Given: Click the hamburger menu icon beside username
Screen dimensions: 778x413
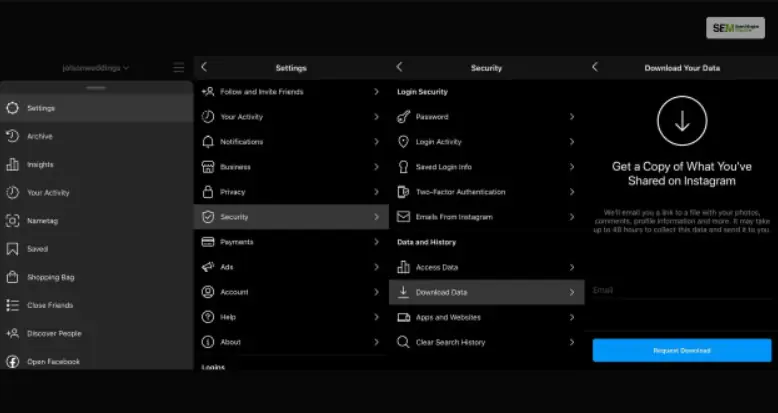Looking at the screenshot, I should 178,68.
